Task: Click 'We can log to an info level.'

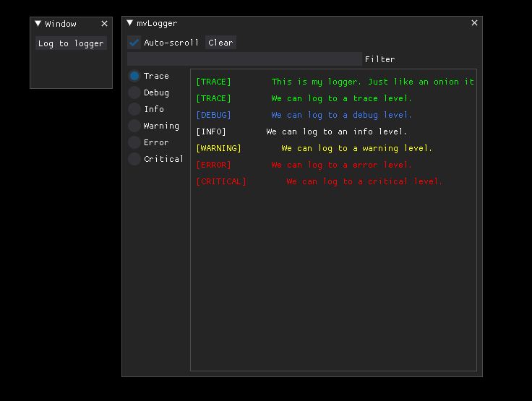Action: point(336,132)
